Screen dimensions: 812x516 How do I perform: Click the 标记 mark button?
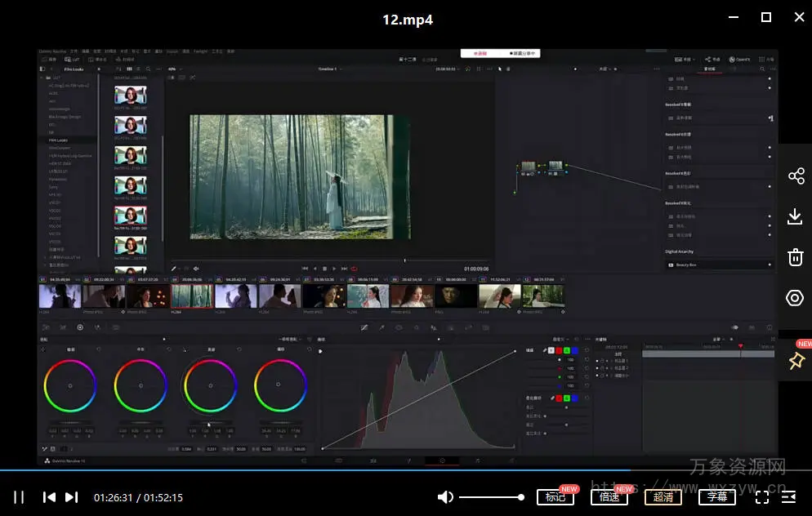coord(555,496)
